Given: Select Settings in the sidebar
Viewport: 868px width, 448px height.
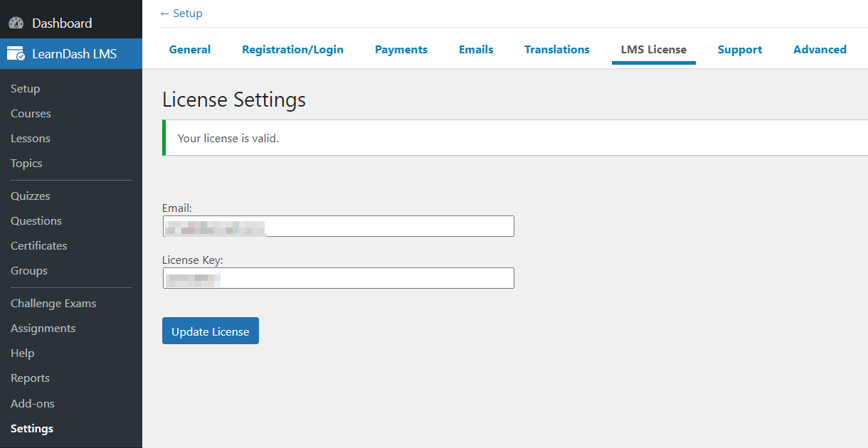Looking at the screenshot, I should point(32,429).
